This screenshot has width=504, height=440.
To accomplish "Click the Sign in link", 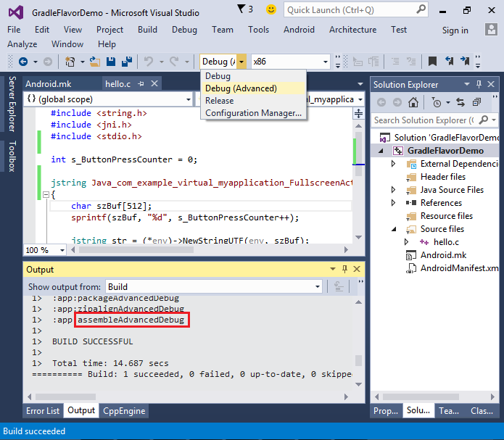I will pyautogui.click(x=455, y=30).
